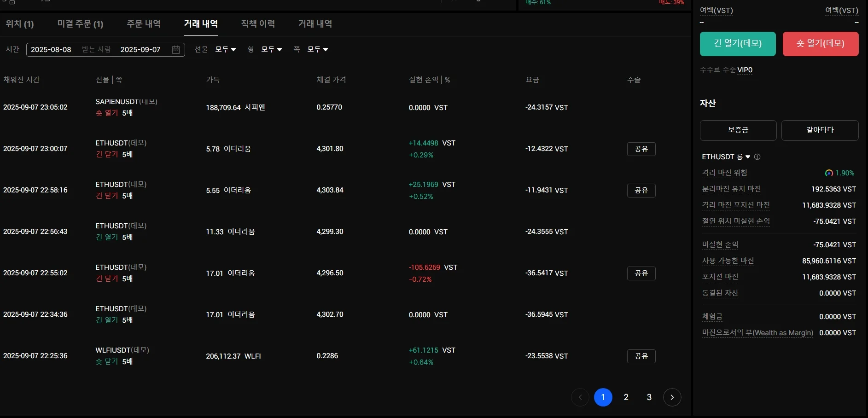The image size is (868, 418).
Task: Click the -24.3157 VST fee cell
Action: pyautogui.click(x=547, y=108)
